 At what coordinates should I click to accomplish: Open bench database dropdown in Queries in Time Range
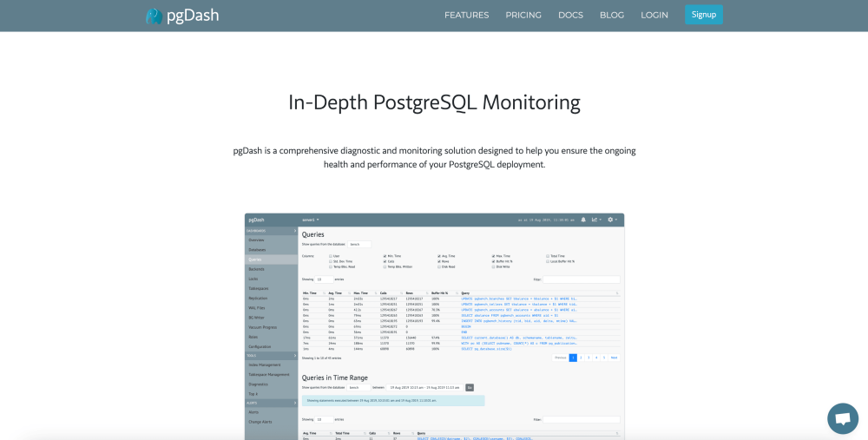pyautogui.click(x=359, y=387)
